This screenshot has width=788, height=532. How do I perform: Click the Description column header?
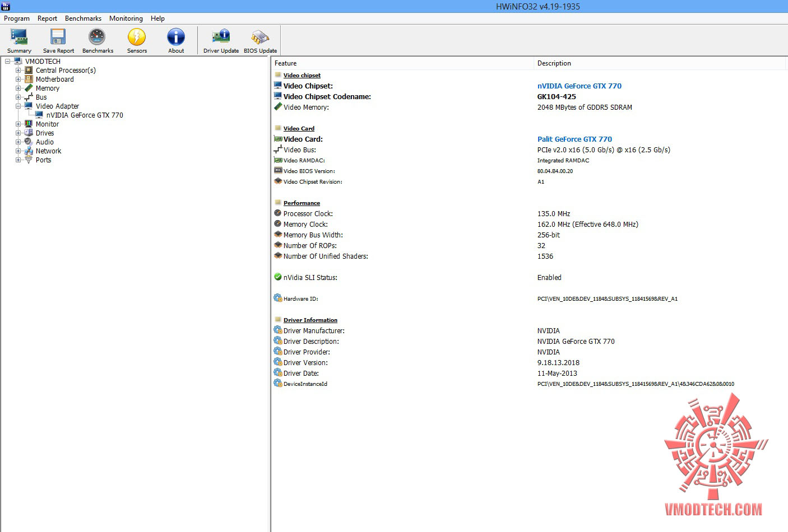(x=661, y=63)
